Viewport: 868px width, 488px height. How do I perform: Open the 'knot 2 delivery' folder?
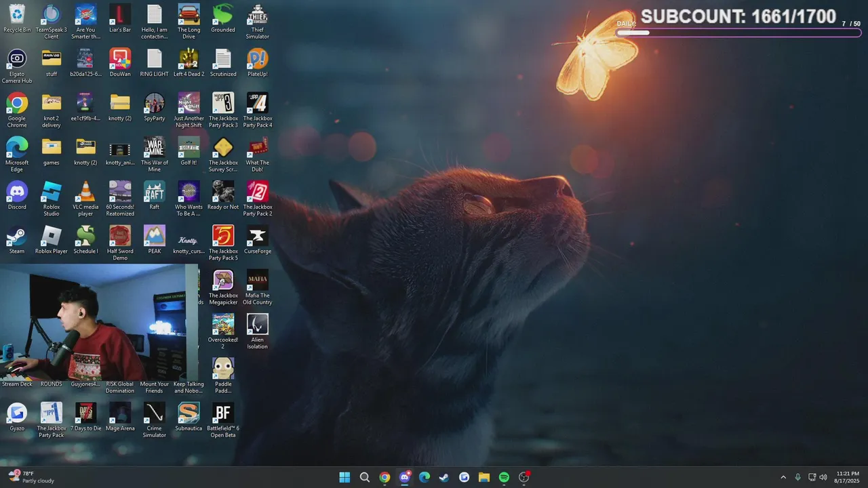pyautogui.click(x=52, y=110)
